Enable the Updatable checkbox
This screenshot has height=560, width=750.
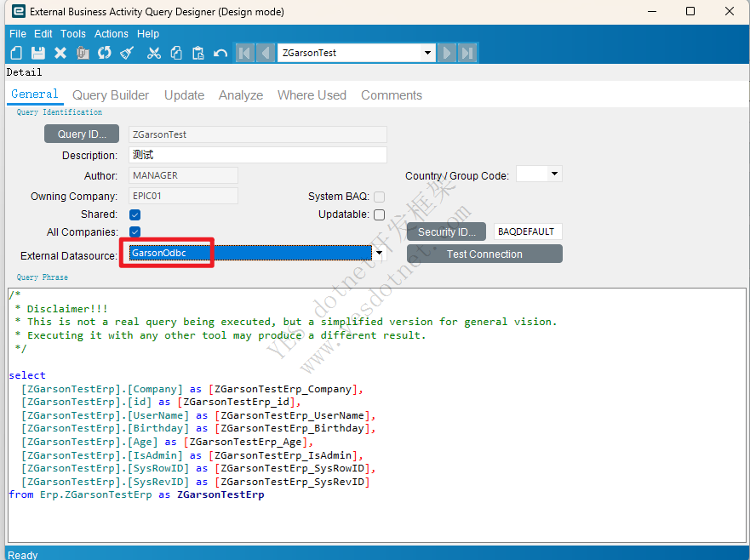[379, 214]
